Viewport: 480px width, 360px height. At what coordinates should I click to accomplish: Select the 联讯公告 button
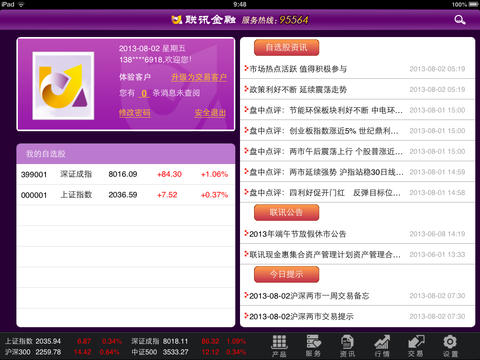point(286,212)
